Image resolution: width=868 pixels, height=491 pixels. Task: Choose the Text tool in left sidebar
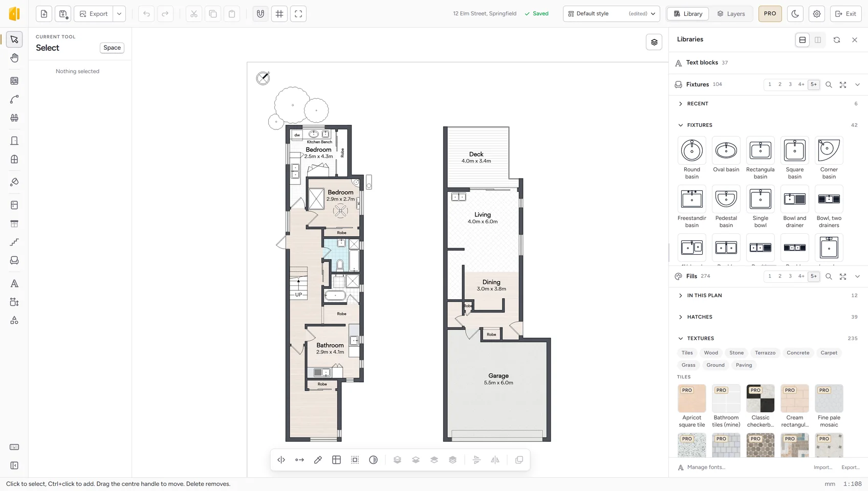[x=14, y=283]
